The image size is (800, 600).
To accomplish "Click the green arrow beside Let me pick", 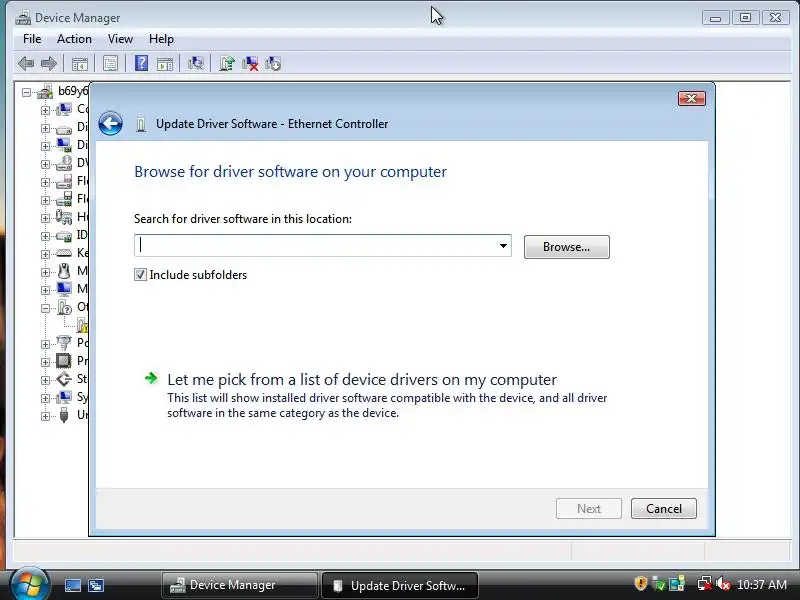I will 151,378.
